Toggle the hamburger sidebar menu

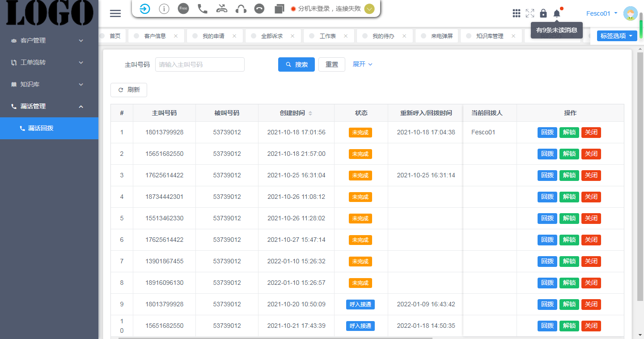[x=115, y=13]
